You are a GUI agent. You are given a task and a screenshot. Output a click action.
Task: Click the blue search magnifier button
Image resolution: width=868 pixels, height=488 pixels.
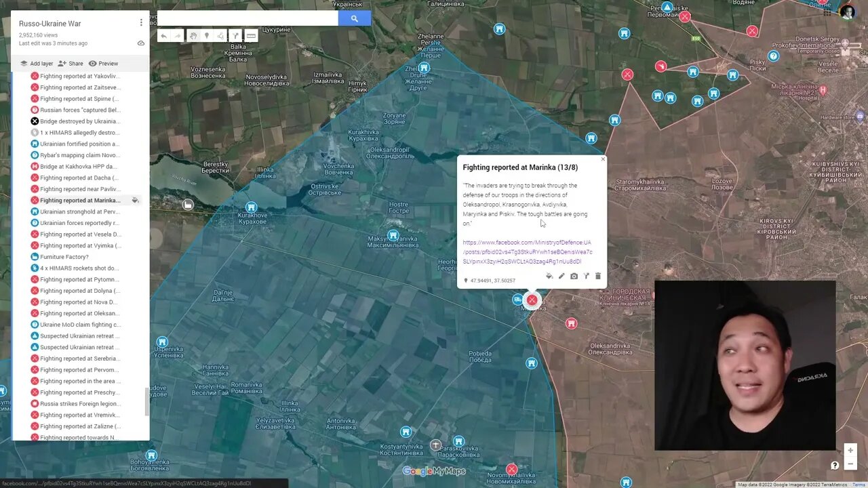pyautogui.click(x=354, y=18)
